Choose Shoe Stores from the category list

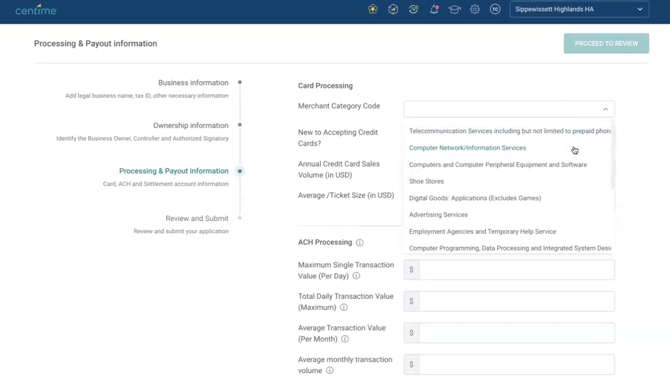pos(426,181)
